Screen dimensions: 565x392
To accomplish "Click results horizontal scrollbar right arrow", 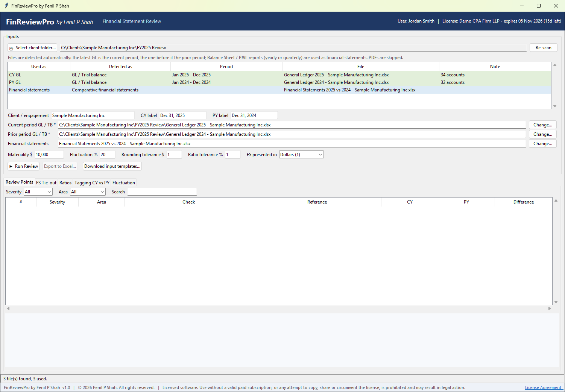I will tap(550, 308).
